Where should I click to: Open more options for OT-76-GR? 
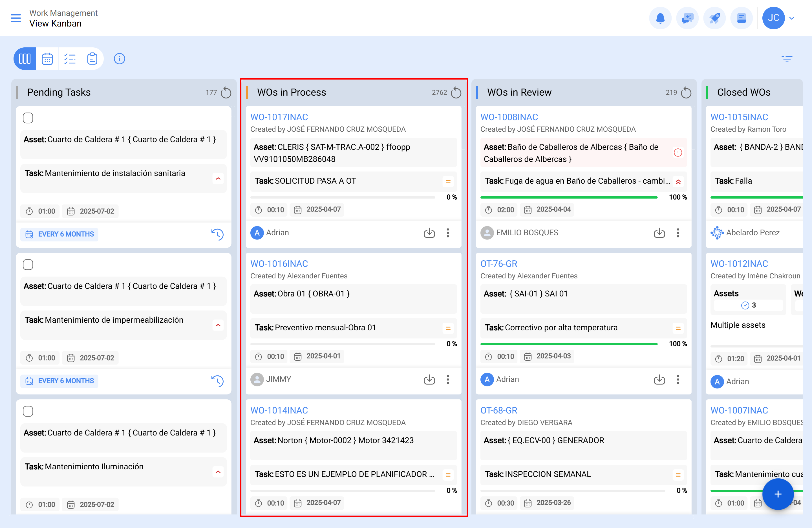(678, 380)
